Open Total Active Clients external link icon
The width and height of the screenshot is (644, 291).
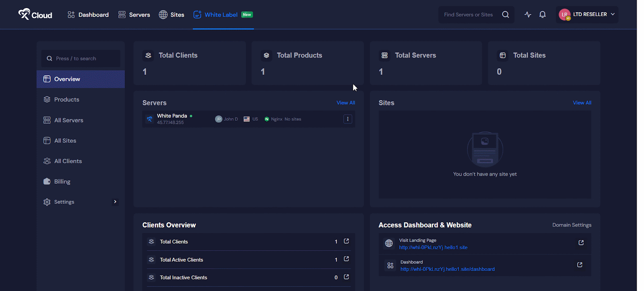click(346, 259)
